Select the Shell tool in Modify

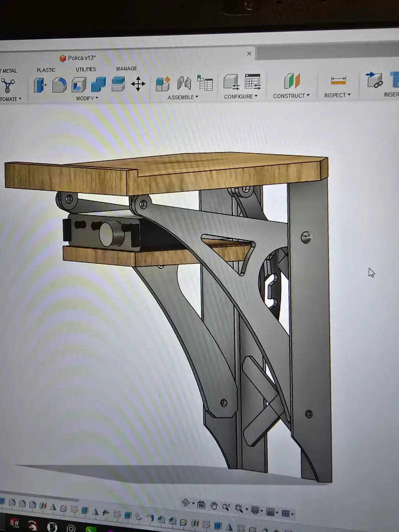[79, 84]
